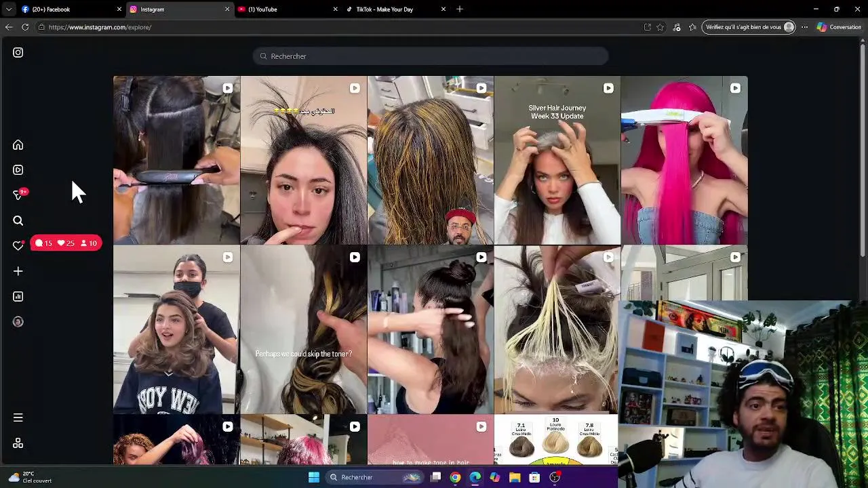
Task: Go to the Home feed icon in sidebar
Action: [x=18, y=145]
